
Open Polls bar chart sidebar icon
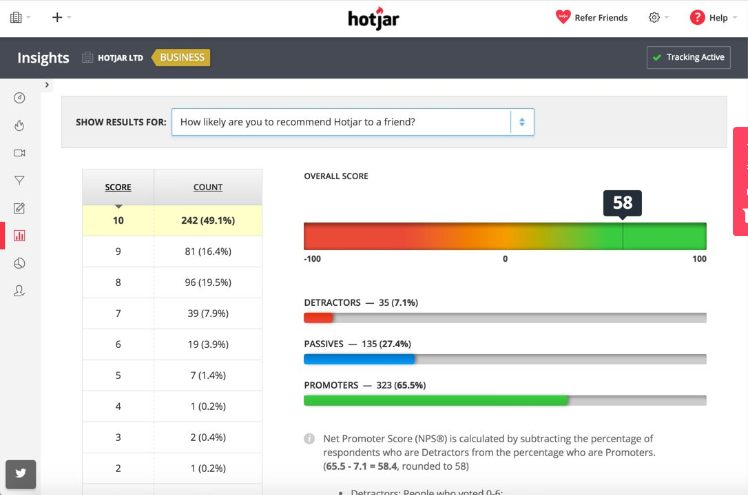click(20, 236)
